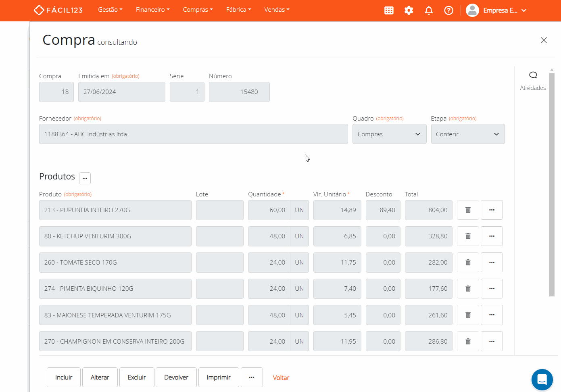Open settings gear icon

click(409, 10)
